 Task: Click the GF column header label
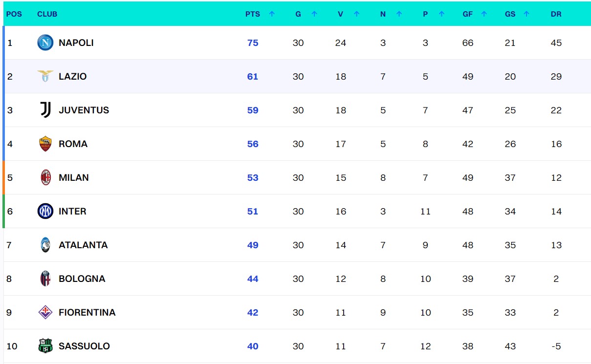click(x=468, y=14)
